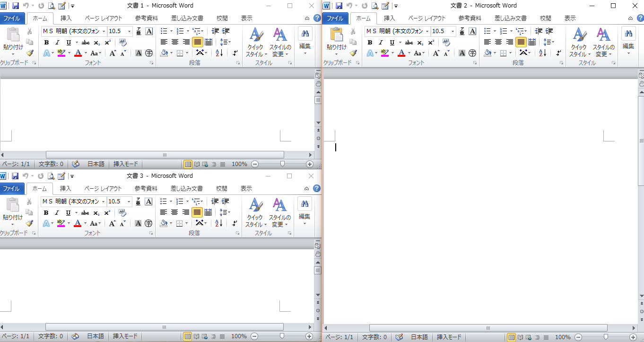644x342 pixels.
Task: Open the ファイル tab in 文書 1
Action: [12, 18]
